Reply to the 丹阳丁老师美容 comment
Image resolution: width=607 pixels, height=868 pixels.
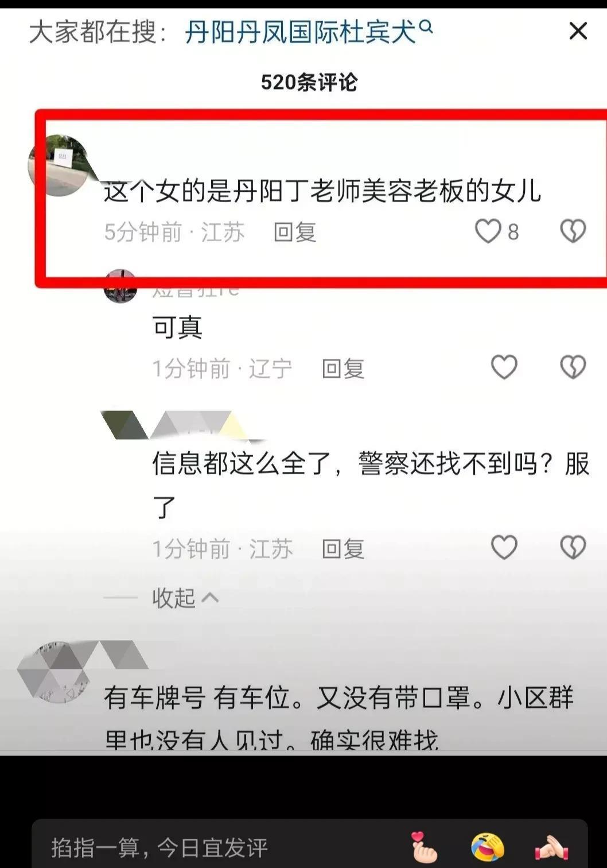click(x=295, y=232)
